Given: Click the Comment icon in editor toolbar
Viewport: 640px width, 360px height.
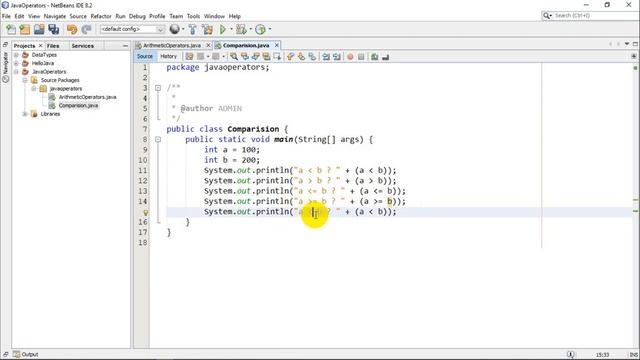Looking at the screenshot, I should 375,57.
